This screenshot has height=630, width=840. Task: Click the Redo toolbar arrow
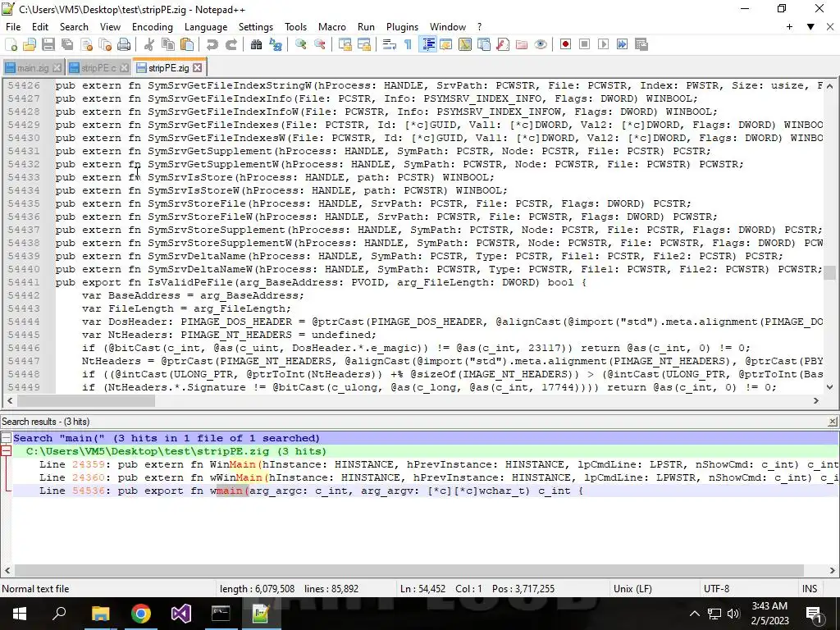point(231,44)
